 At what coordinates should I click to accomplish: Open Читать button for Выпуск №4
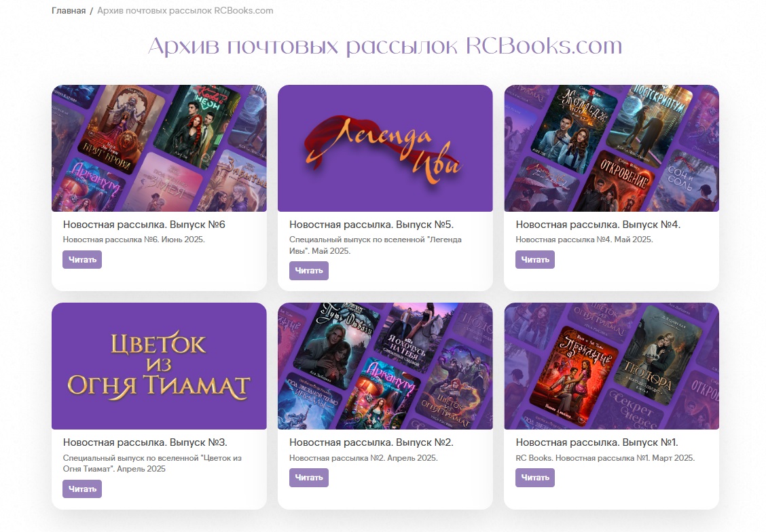[x=535, y=260]
